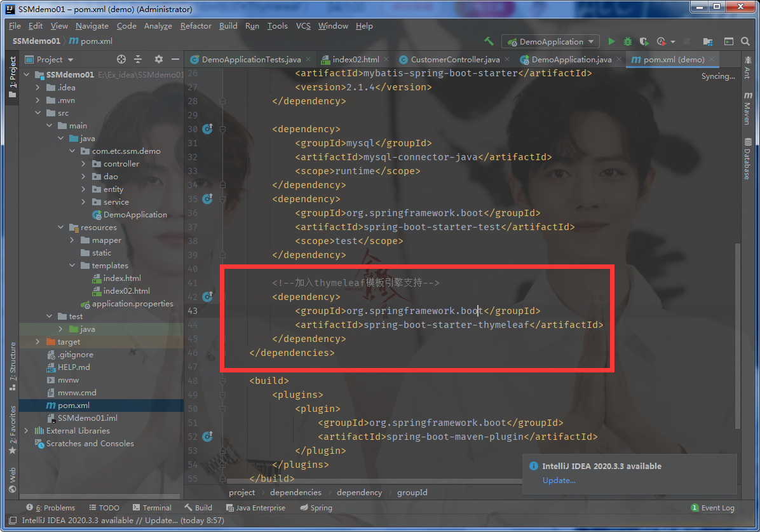The height and width of the screenshot is (532, 760).
Task: Toggle the Web tool window
Action: pyautogui.click(x=13, y=480)
